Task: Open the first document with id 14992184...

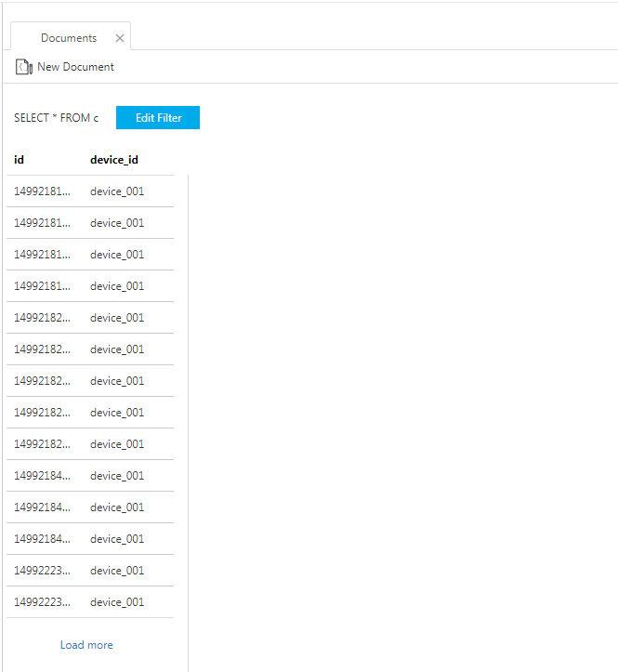Action: coord(90,476)
